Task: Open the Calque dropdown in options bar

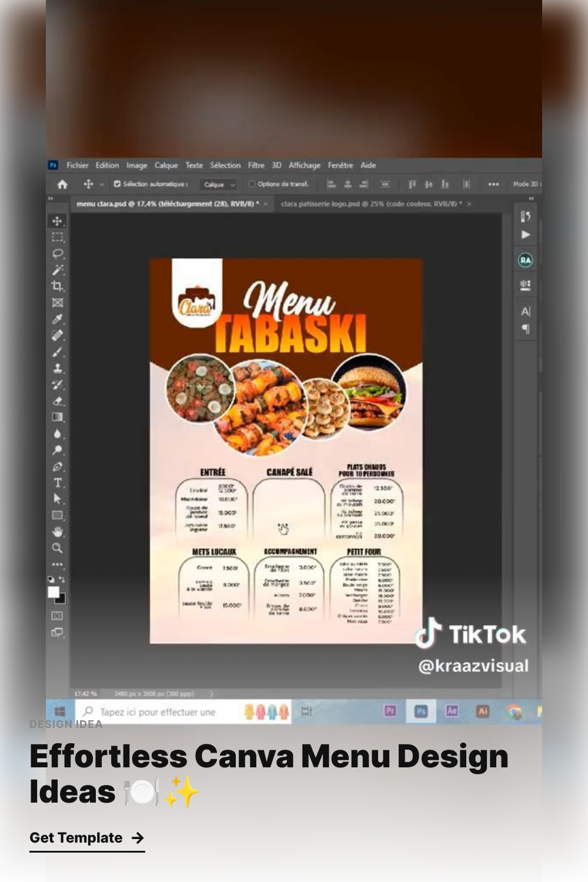Action: point(218,185)
